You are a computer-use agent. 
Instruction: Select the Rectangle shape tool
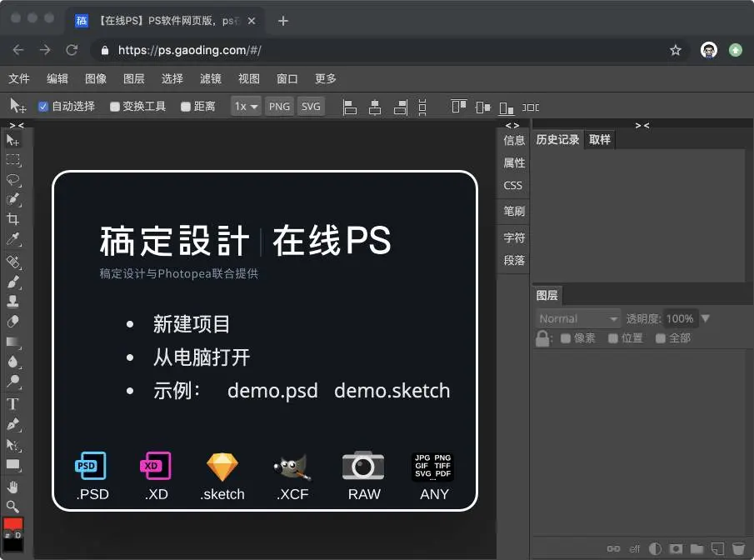(x=13, y=465)
